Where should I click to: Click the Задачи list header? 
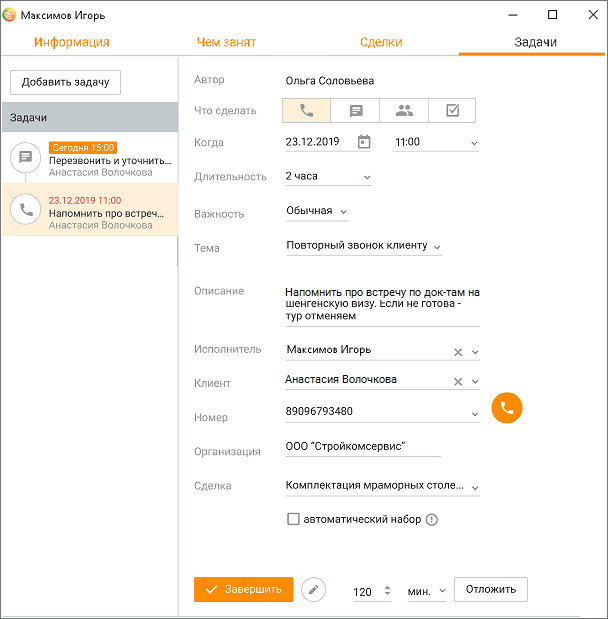click(x=90, y=117)
